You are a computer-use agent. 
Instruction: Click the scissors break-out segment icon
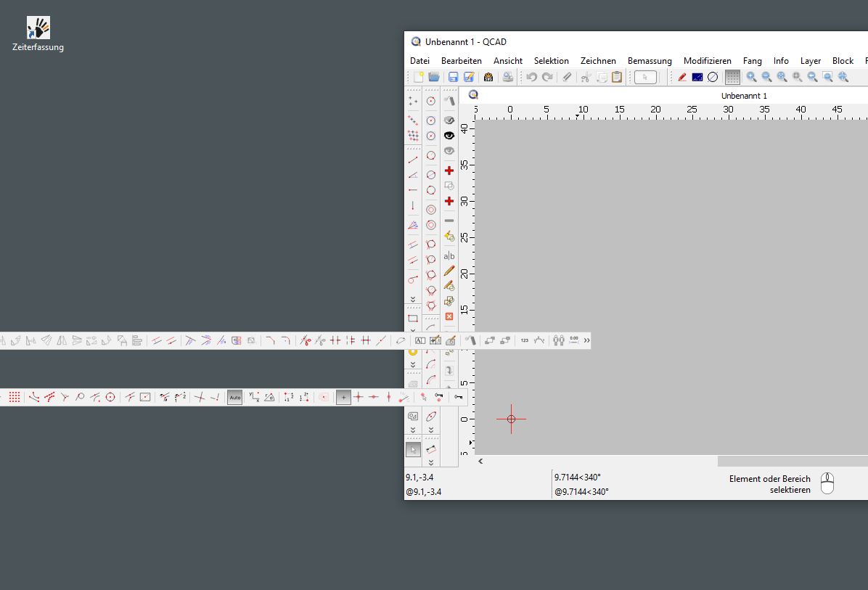[x=305, y=340]
